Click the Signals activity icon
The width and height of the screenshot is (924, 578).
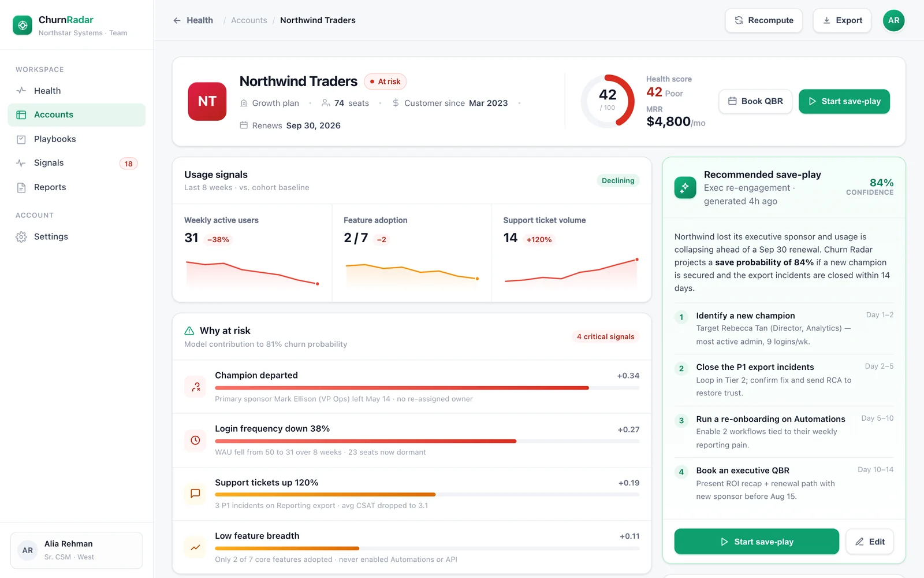click(x=21, y=163)
